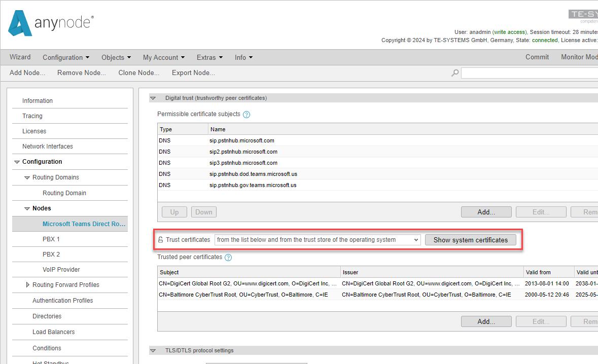598x364 pixels.
Task: Click Edit... under trusted peer certificates
Action: (x=541, y=321)
